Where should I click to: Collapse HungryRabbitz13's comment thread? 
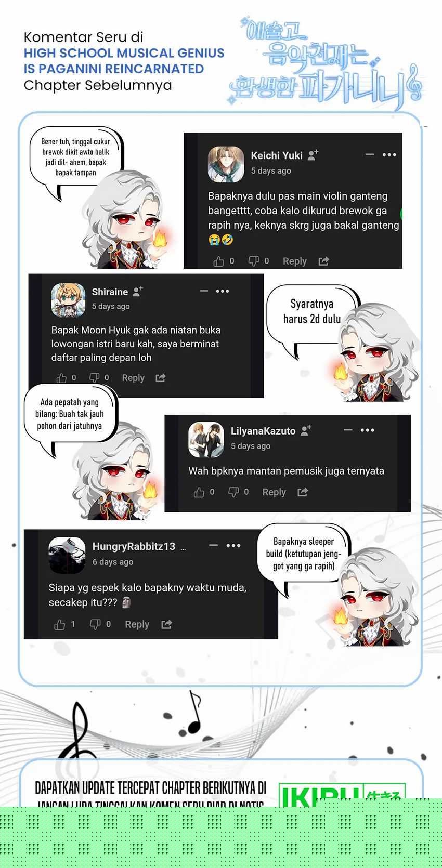213,545
